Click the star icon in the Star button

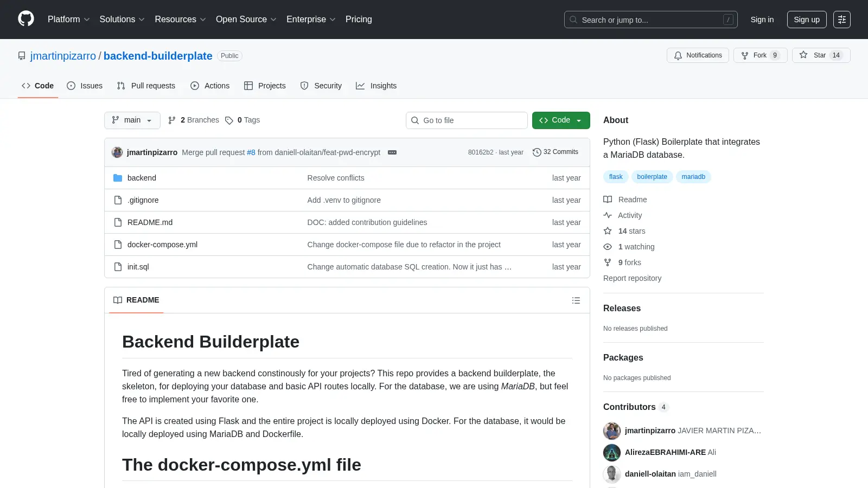(803, 55)
